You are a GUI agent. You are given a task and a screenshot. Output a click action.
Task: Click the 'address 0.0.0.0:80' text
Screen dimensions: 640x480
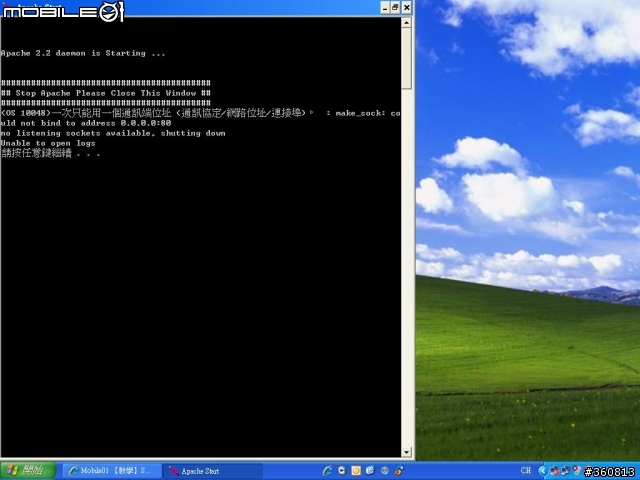pos(126,123)
